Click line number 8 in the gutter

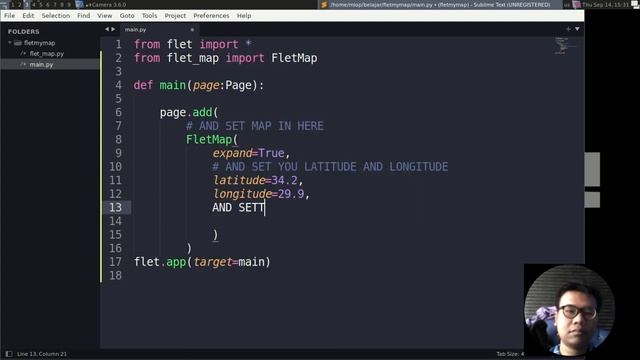click(118, 139)
